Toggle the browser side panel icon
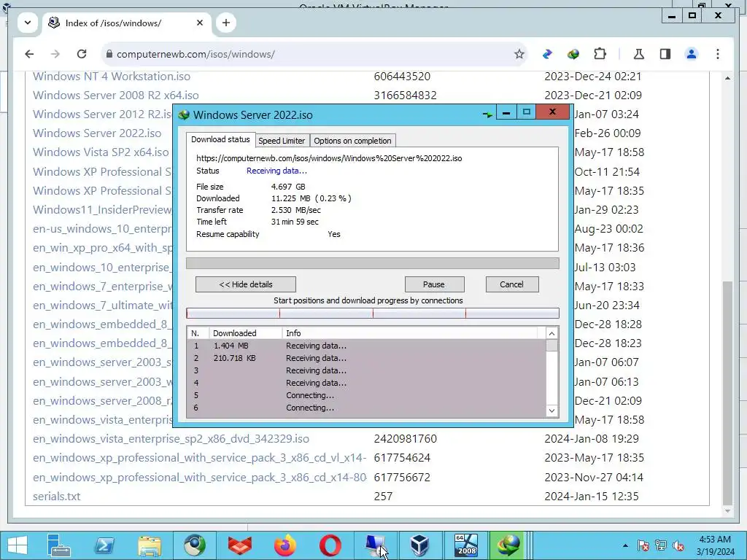This screenshot has width=747, height=560. tap(665, 54)
